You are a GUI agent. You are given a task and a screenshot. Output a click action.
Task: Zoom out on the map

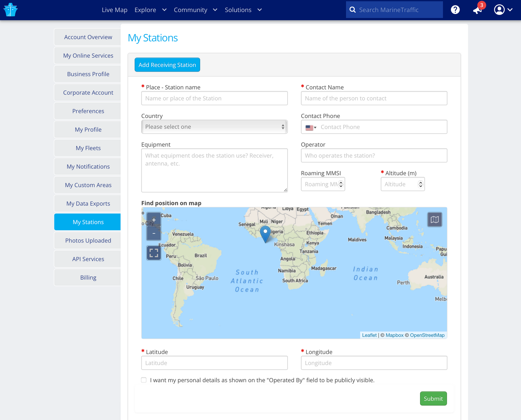pos(154,233)
